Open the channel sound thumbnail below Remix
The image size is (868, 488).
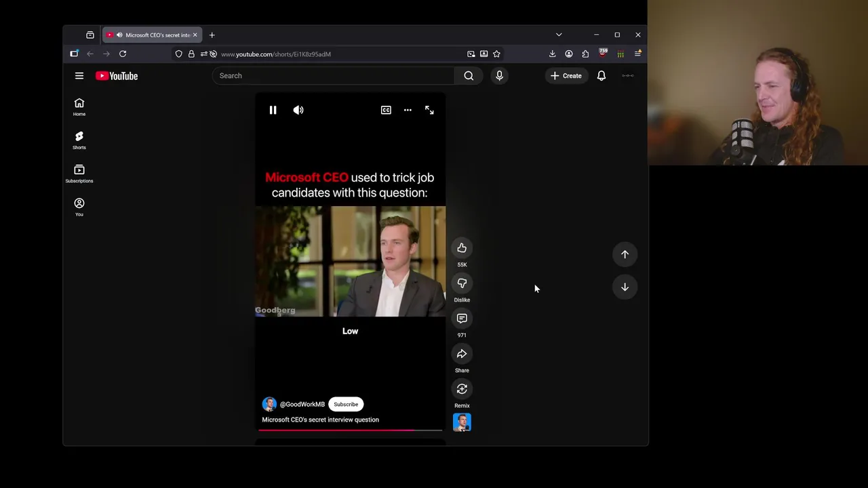click(462, 422)
